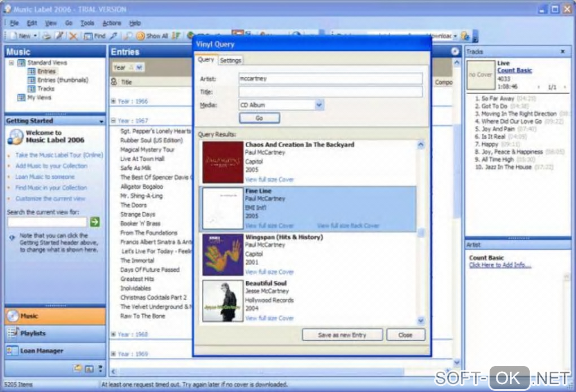Click the Find toolbar button
The image size is (576, 392).
tap(94, 36)
